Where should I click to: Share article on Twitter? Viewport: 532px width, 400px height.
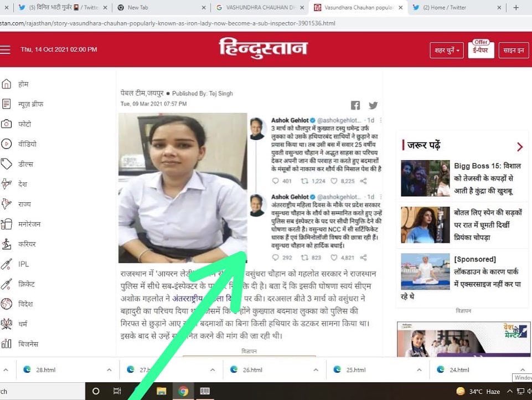(373, 105)
